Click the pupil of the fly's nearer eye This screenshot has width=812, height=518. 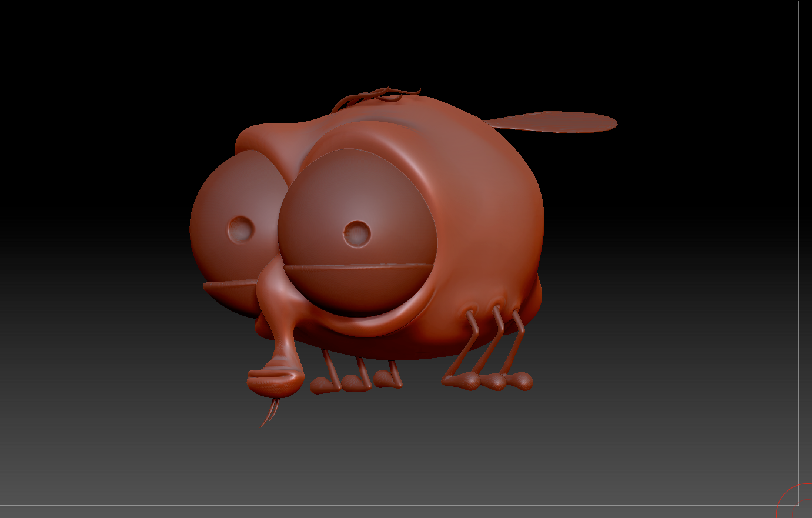[357, 234]
